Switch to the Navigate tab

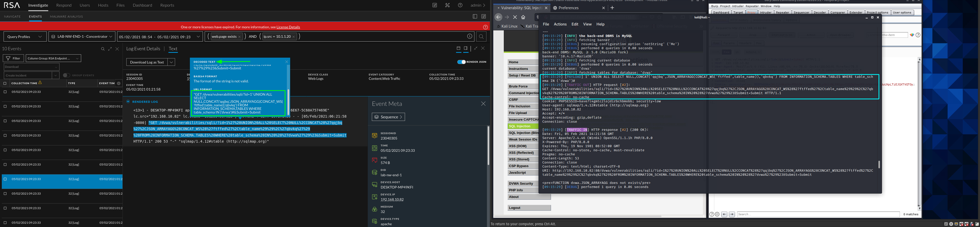tap(12, 17)
